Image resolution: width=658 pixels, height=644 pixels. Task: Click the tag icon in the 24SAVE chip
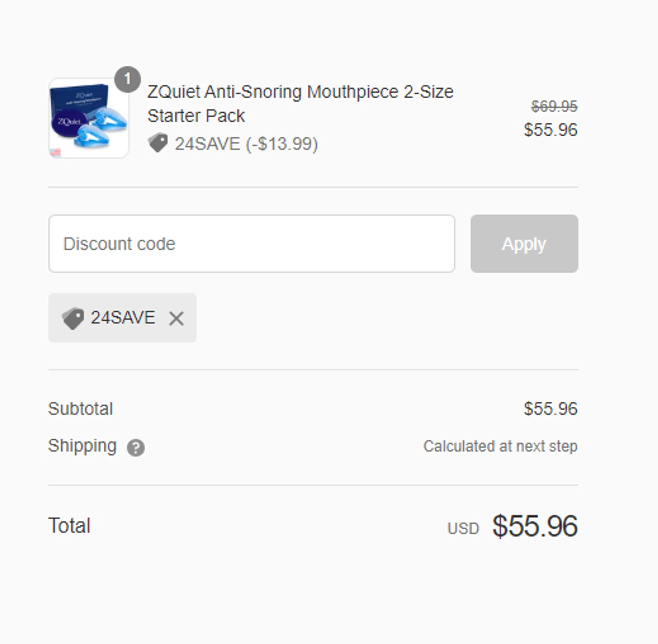[x=73, y=318]
